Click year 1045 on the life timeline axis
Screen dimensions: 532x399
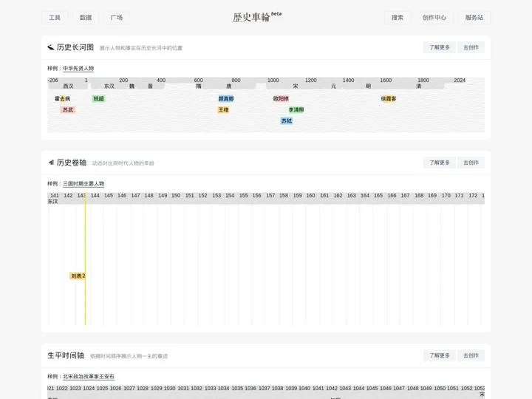pos(372,388)
